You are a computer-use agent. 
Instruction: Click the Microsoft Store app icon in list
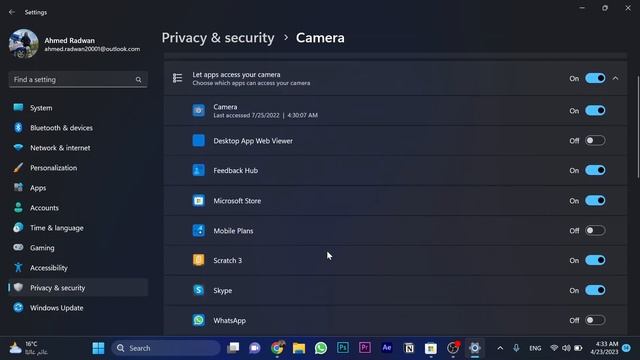pyautogui.click(x=199, y=200)
